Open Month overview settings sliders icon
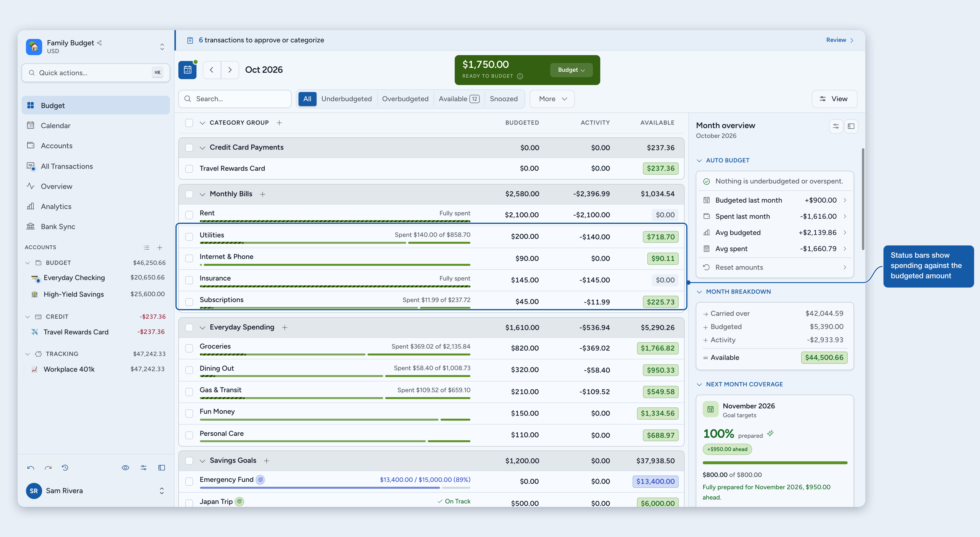 pyautogui.click(x=836, y=126)
